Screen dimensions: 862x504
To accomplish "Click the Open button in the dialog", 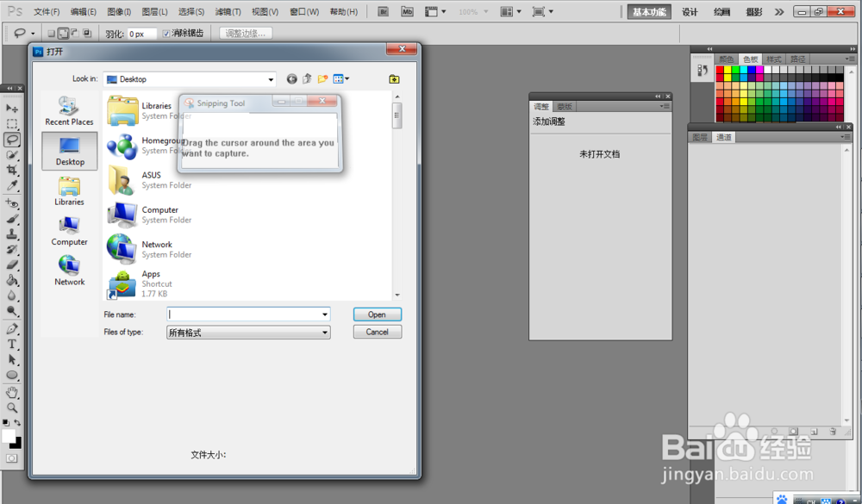I will point(378,314).
